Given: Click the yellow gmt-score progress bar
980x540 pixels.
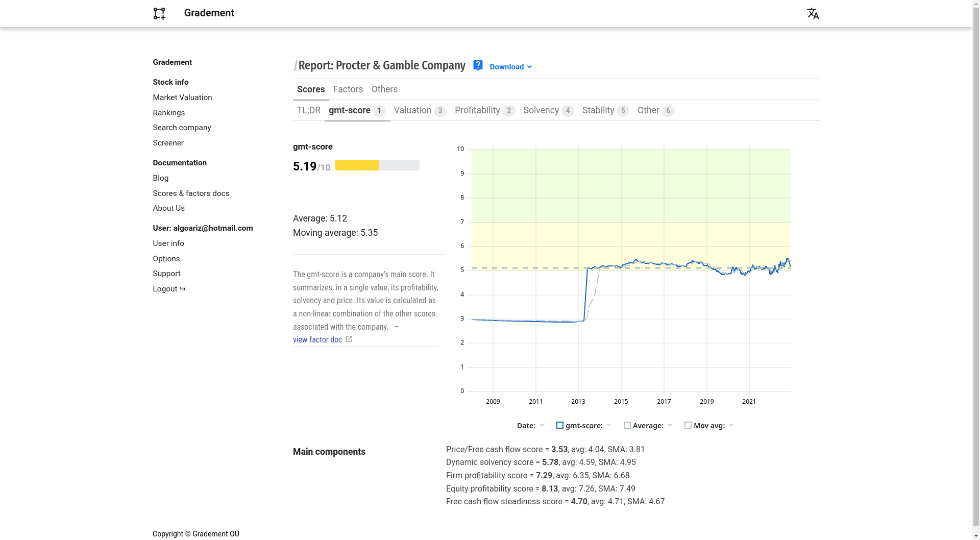Looking at the screenshot, I should click(x=377, y=165).
